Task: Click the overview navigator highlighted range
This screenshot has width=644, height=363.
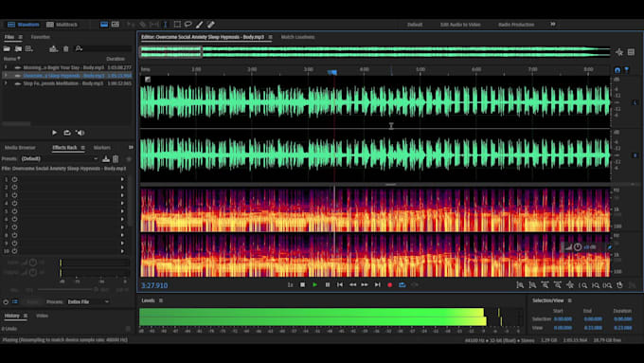Action: (x=170, y=52)
